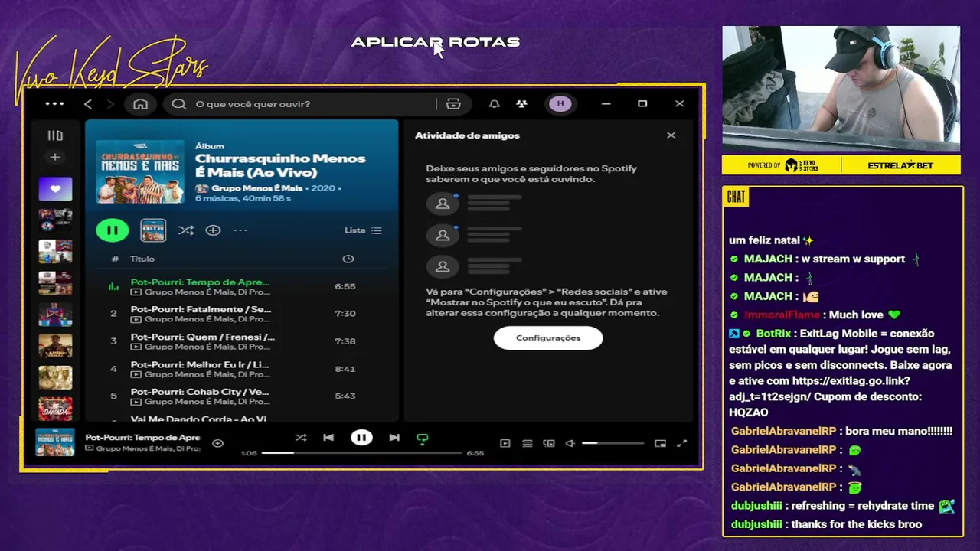Open the queue icon
Screen dimensions: 980x551
tap(528, 443)
